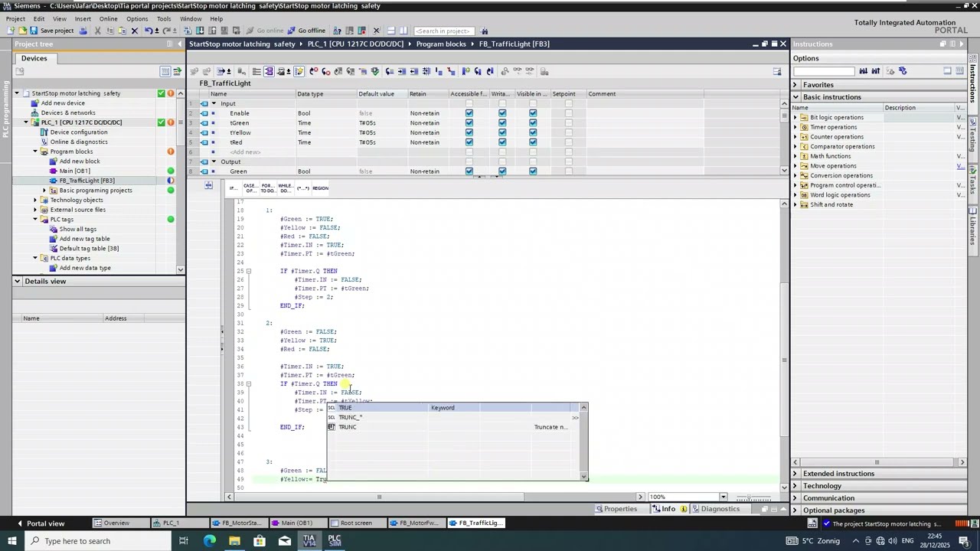Open Task View on the Windows taskbar
Viewport: 980px width, 551px height.
[x=184, y=541]
